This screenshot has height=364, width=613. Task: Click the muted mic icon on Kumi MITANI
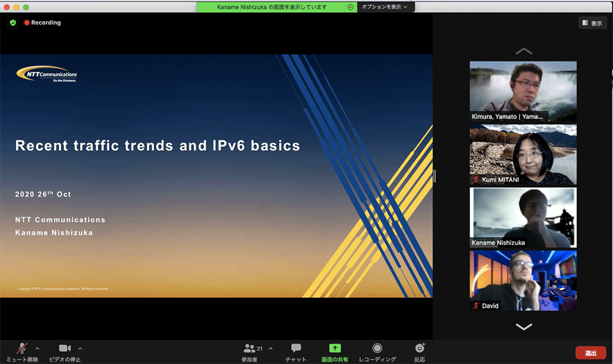tap(476, 180)
